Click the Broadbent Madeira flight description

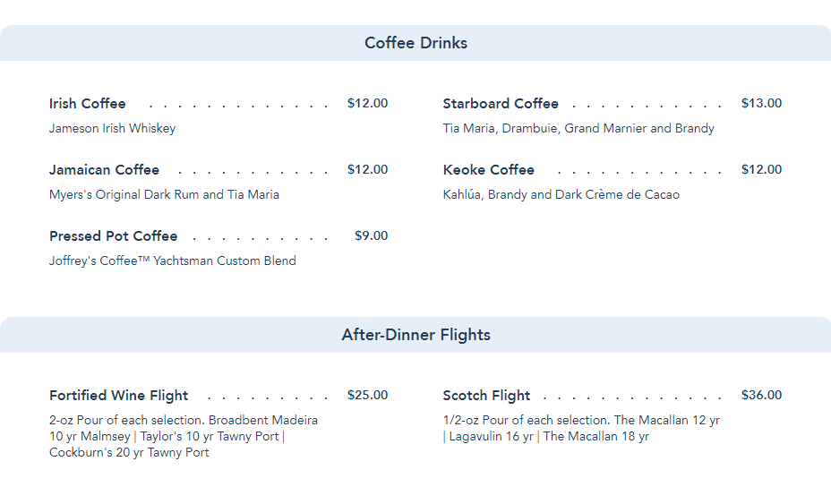pos(184,436)
